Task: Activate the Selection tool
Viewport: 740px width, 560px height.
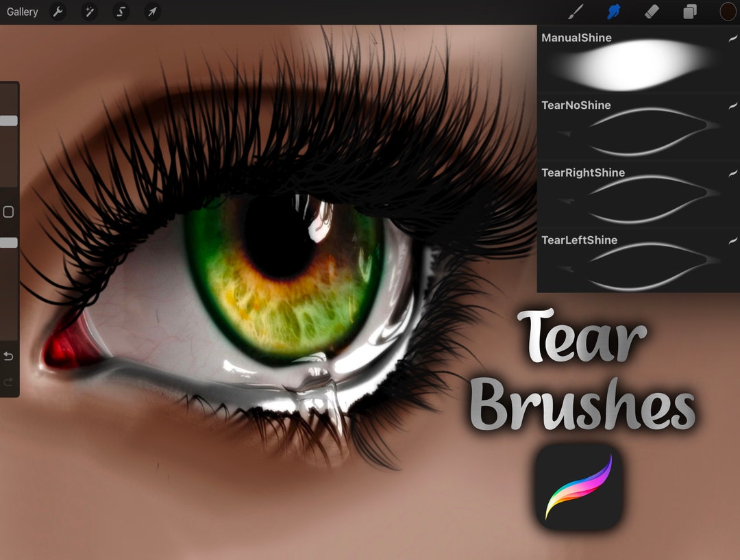Action: 121,12
